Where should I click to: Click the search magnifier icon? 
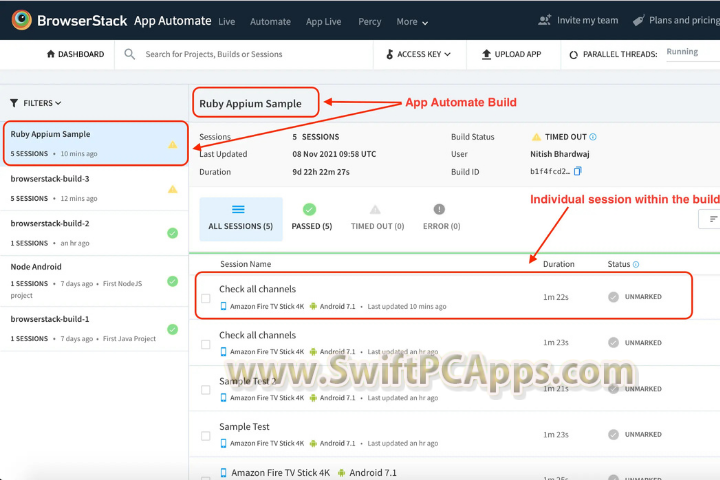[x=129, y=54]
